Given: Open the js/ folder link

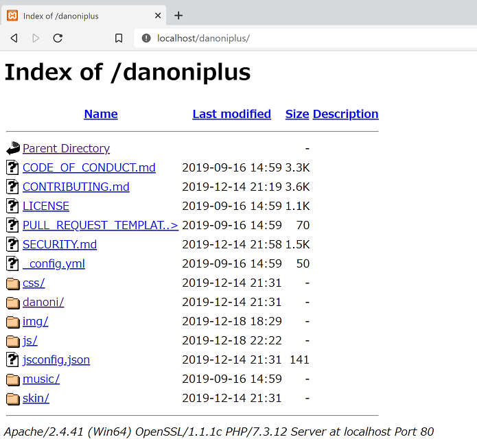Looking at the screenshot, I should point(30,341).
